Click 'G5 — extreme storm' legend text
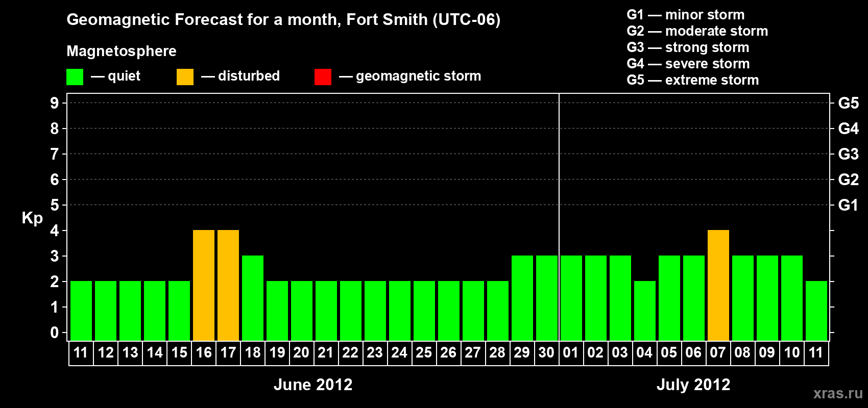868x408 pixels. click(x=693, y=80)
